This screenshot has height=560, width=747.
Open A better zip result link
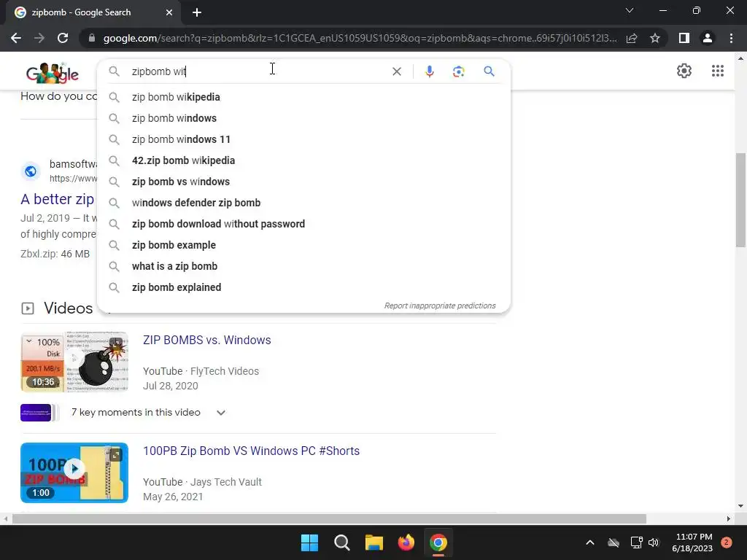[57, 199]
